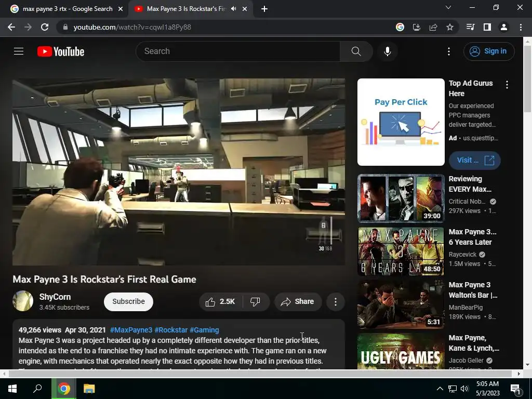The width and height of the screenshot is (532, 399).
Task: Click Chrome icon in taskbar
Action: point(63,389)
